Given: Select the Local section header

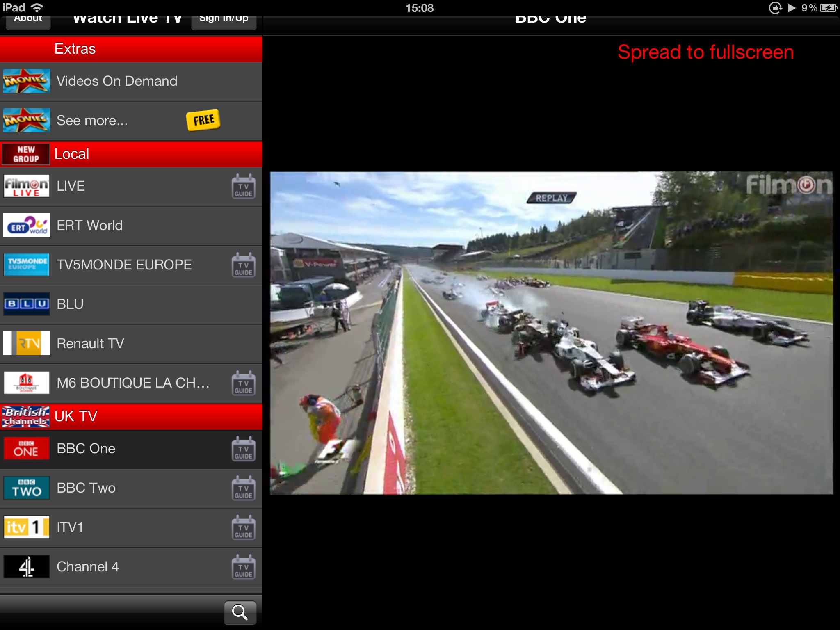Looking at the screenshot, I should [x=131, y=154].
